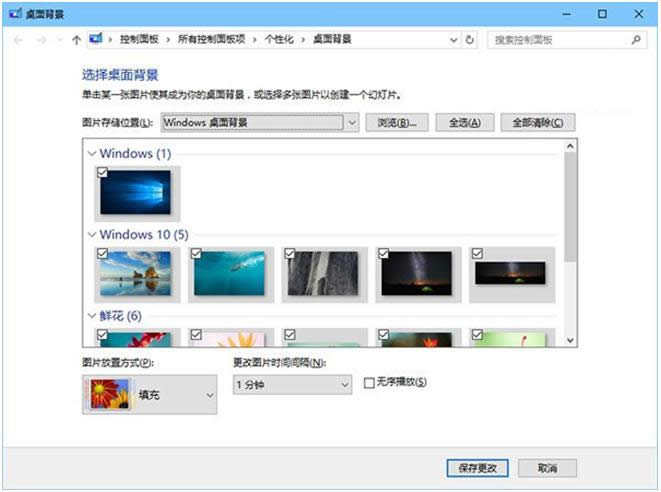Screen dimensions: 661x492
Task: Select the beach rock wallpaper thumbnail
Action: pyautogui.click(x=136, y=273)
